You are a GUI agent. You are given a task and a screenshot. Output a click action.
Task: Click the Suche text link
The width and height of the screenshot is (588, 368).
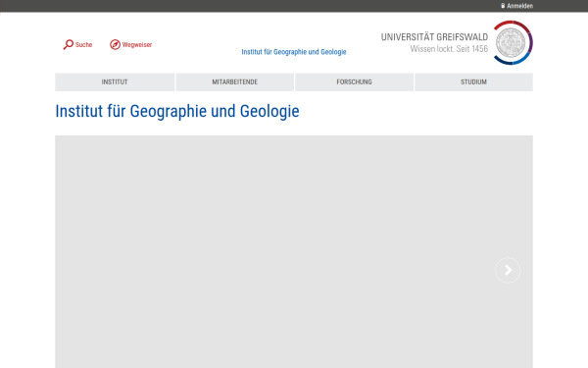83,45
